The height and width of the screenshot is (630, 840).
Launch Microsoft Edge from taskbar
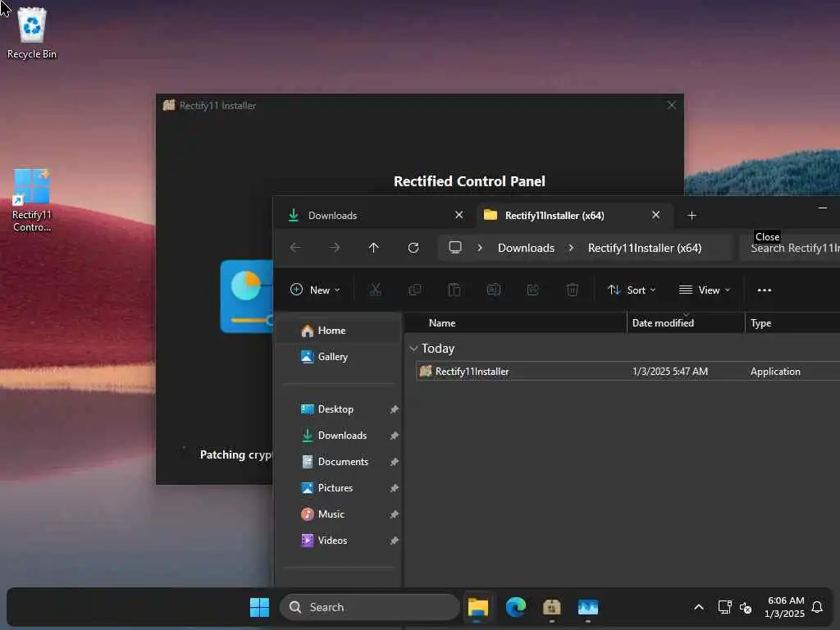(515, 607)
